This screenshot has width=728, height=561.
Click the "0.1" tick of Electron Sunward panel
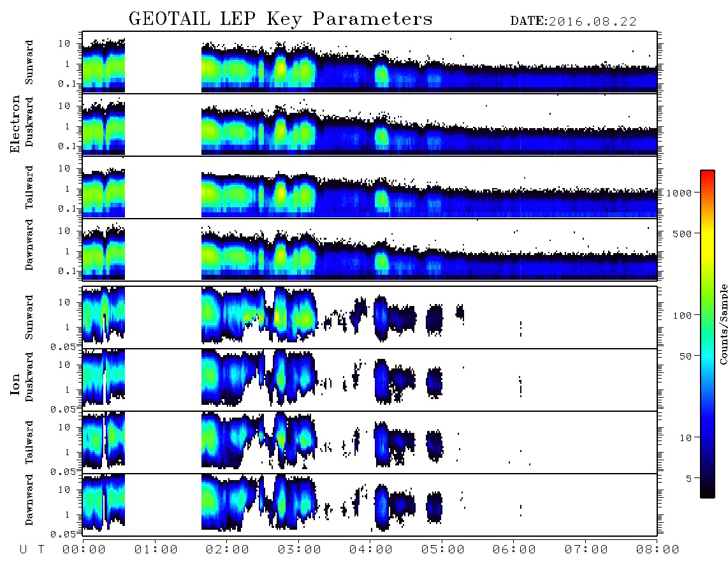(x=68, y=84)
